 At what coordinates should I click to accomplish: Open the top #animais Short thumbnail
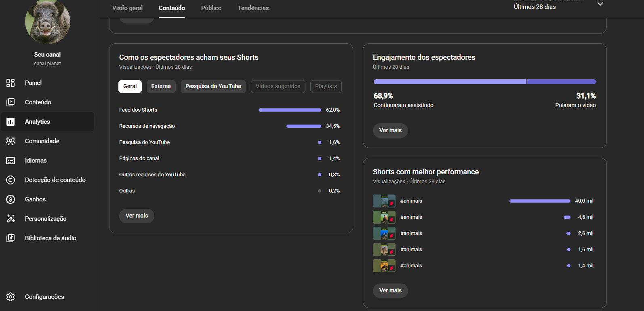click(384, 201)
